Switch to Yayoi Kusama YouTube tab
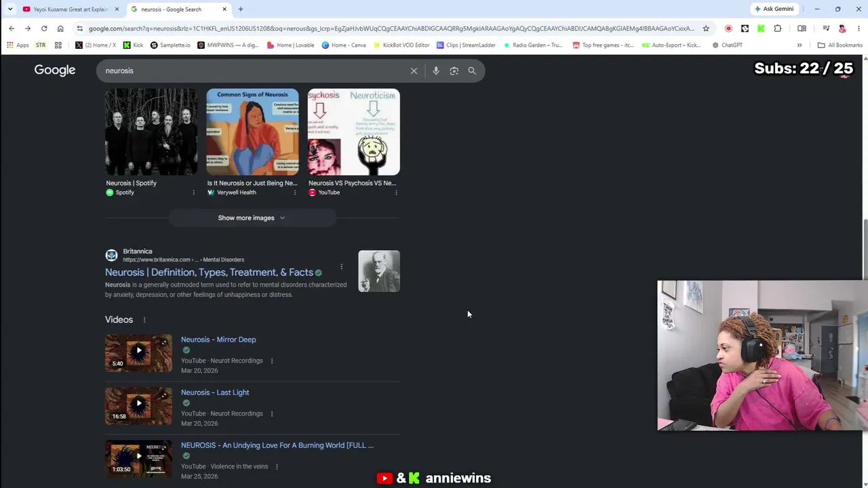868x488 pixels. 71,9
